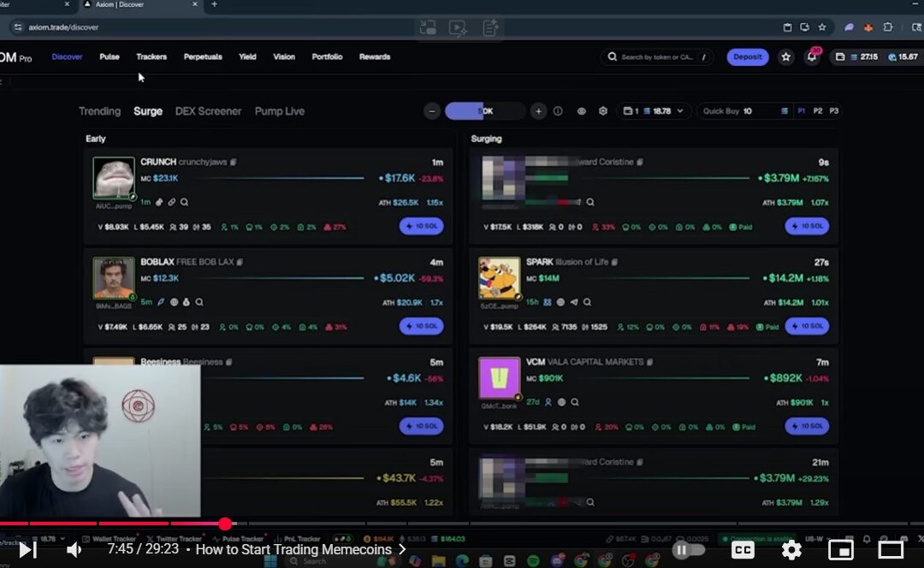Open the watchlist star icon in header

785,56
